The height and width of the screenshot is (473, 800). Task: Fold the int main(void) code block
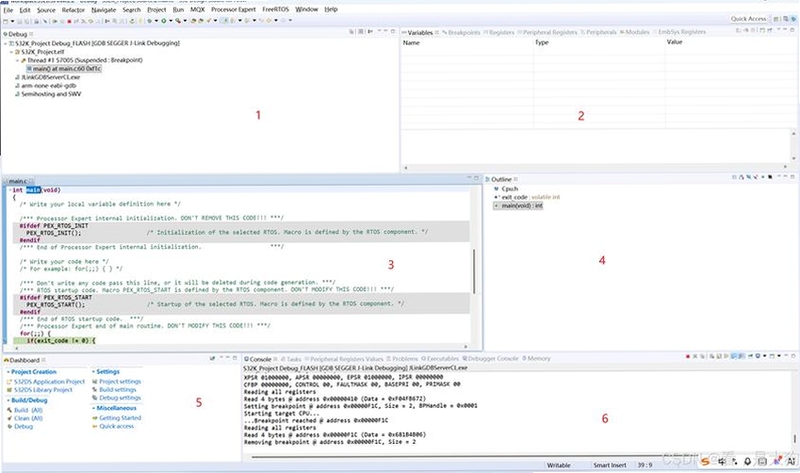(x=9, y=190)
